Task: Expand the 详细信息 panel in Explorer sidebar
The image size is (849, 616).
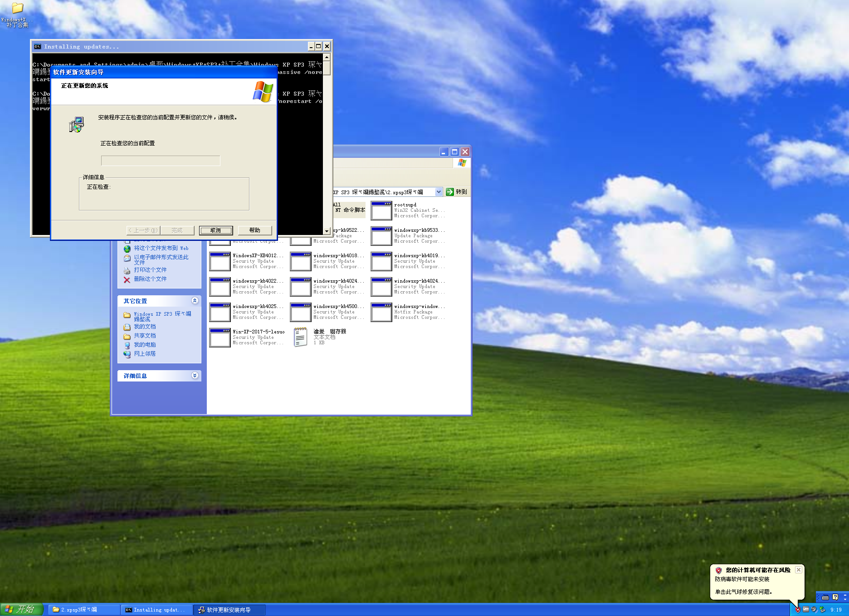Action: [x=195, y=376]
